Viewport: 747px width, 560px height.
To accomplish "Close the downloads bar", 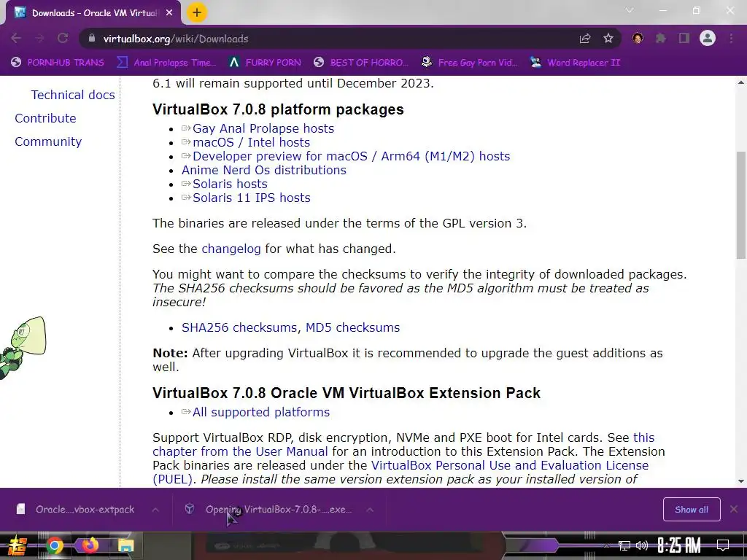I will coord(734,510).
